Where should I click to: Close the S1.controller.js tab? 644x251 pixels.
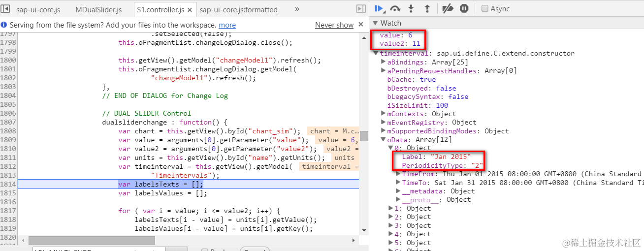point(190,10)
